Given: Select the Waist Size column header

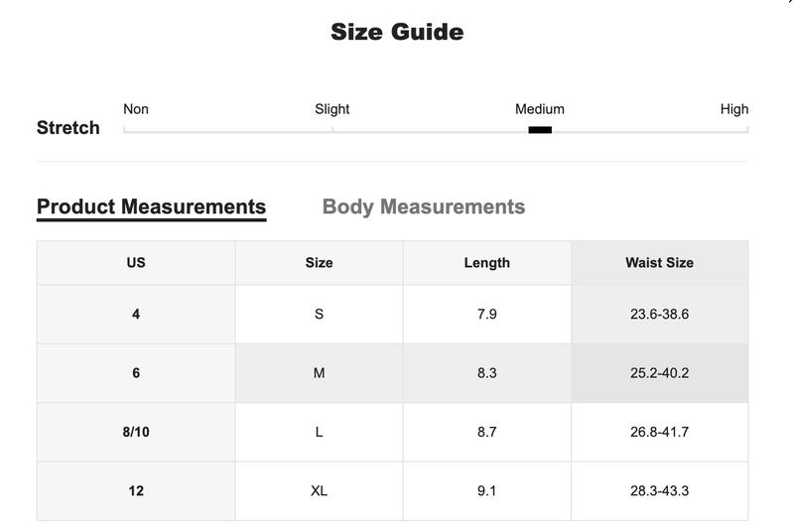Looking at the screenshot, I should click(x=659, y=263).
